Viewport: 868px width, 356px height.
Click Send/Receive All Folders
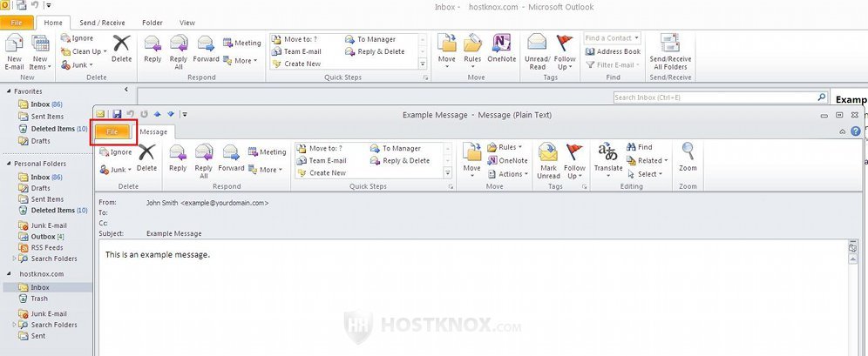(x=670, y=51)
